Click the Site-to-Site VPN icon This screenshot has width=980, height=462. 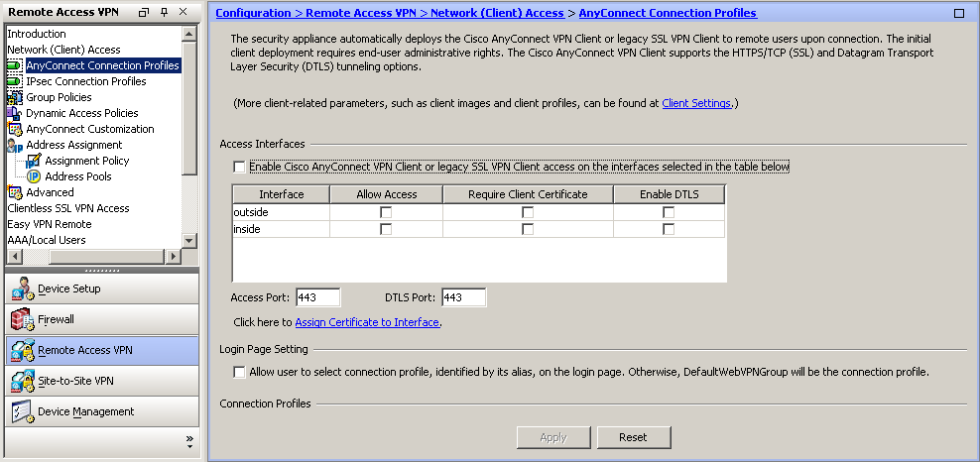coord(23,381)
